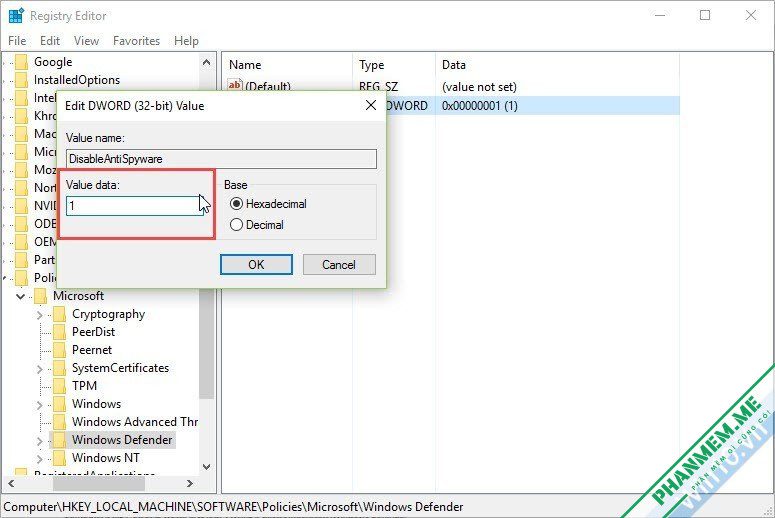Viewport: 775px width, 518px height.
Task: Select the (Default) value entry
Action: (268, 86)
